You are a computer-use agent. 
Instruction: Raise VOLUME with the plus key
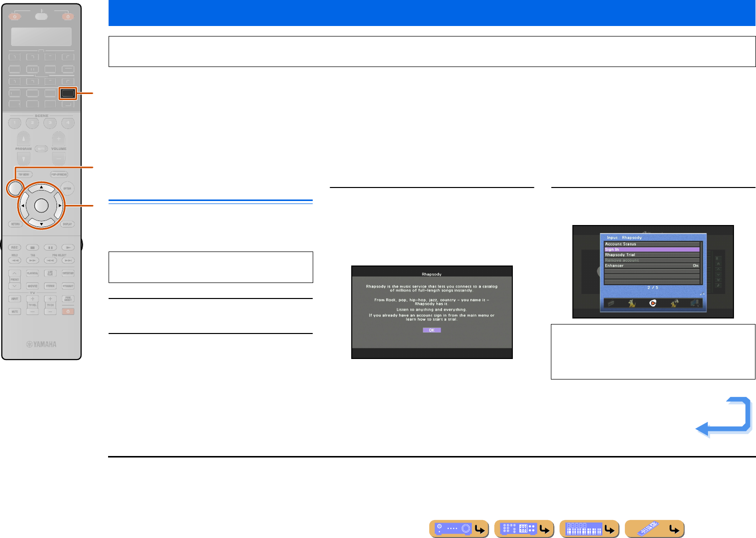coord(59,138)
